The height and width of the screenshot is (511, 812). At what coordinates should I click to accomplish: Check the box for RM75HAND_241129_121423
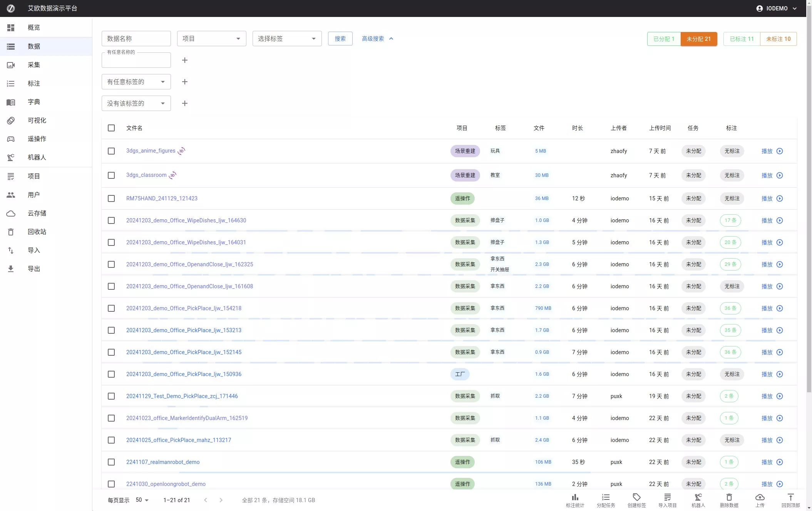(111, 198)
